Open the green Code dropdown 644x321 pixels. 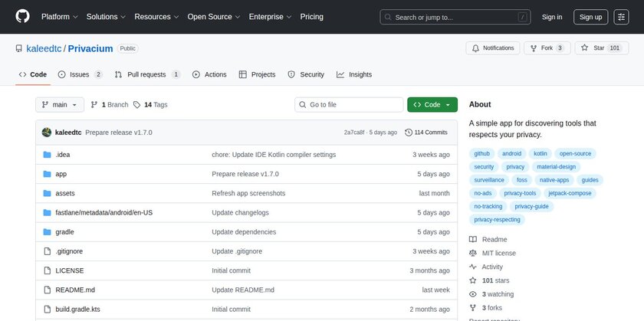pyautogui.click(x=432, y=104)
